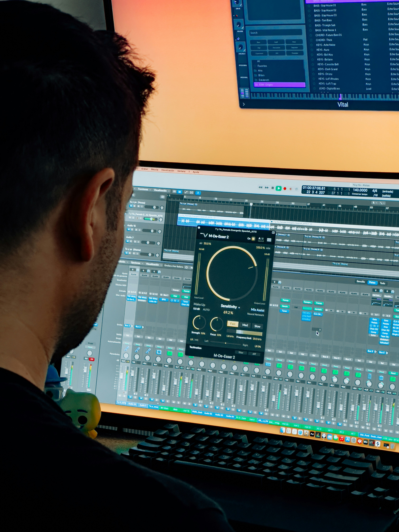This screenshot has height=532, width=399.
Task: Toggle the Cycle loop button
Action: 296,189
